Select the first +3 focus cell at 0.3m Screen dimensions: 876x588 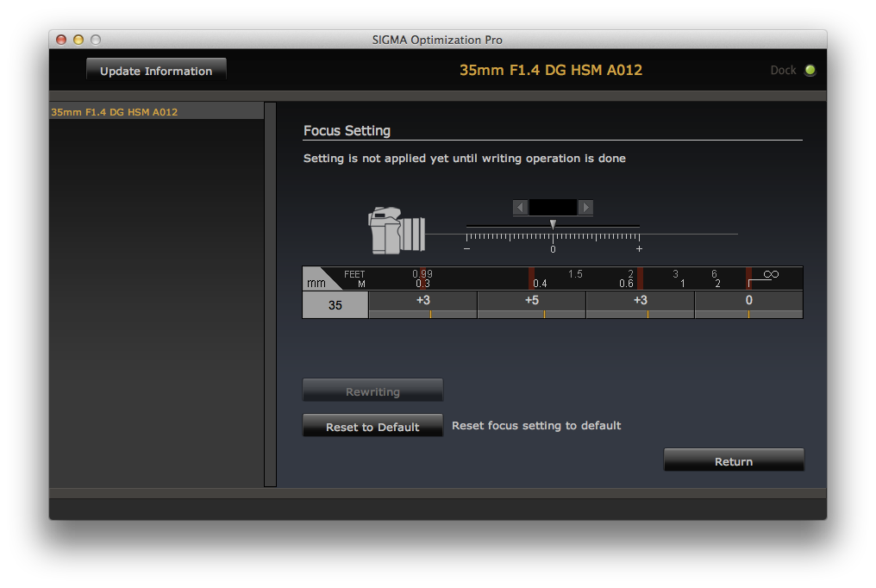point(423,305)
